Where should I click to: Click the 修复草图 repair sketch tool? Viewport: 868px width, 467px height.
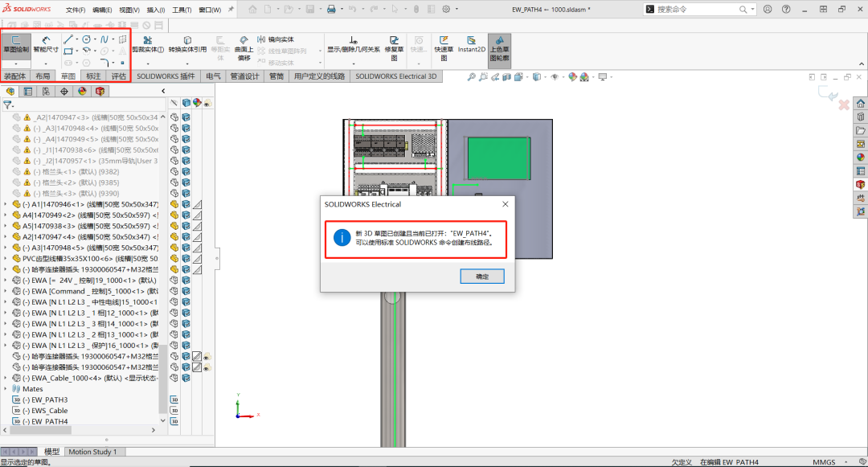click(394, 48)
